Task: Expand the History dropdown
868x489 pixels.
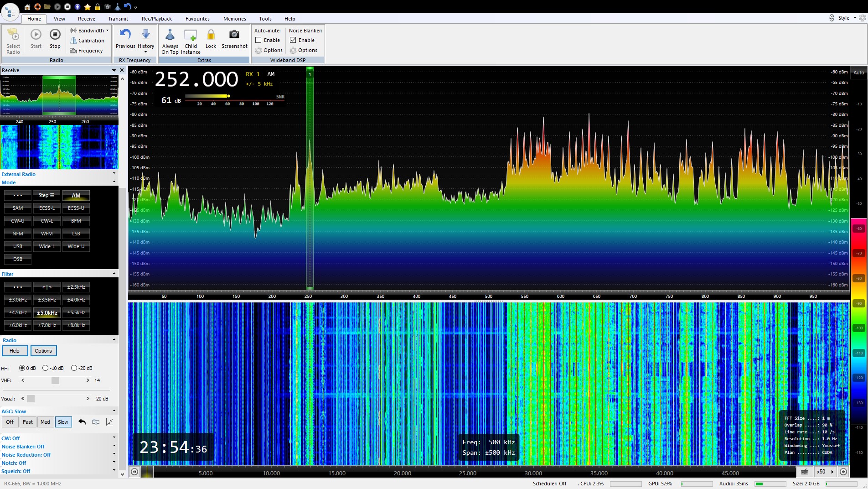Action: pos(146,52)
